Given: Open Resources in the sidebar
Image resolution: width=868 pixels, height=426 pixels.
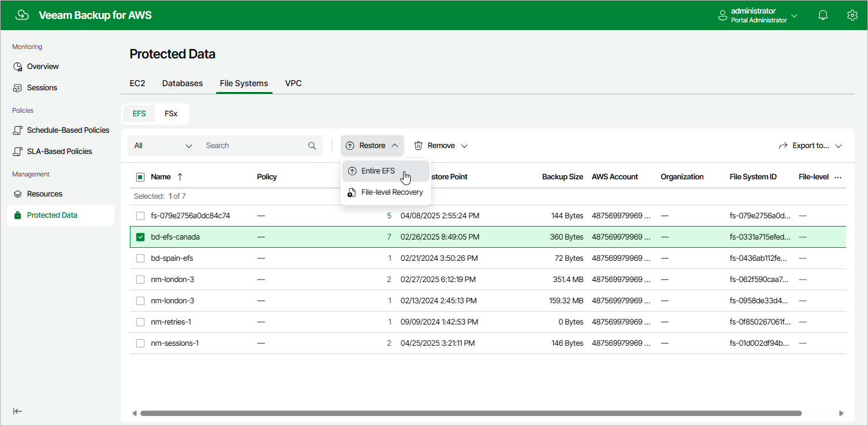Looking at the screenshot, I should (61, 194).
